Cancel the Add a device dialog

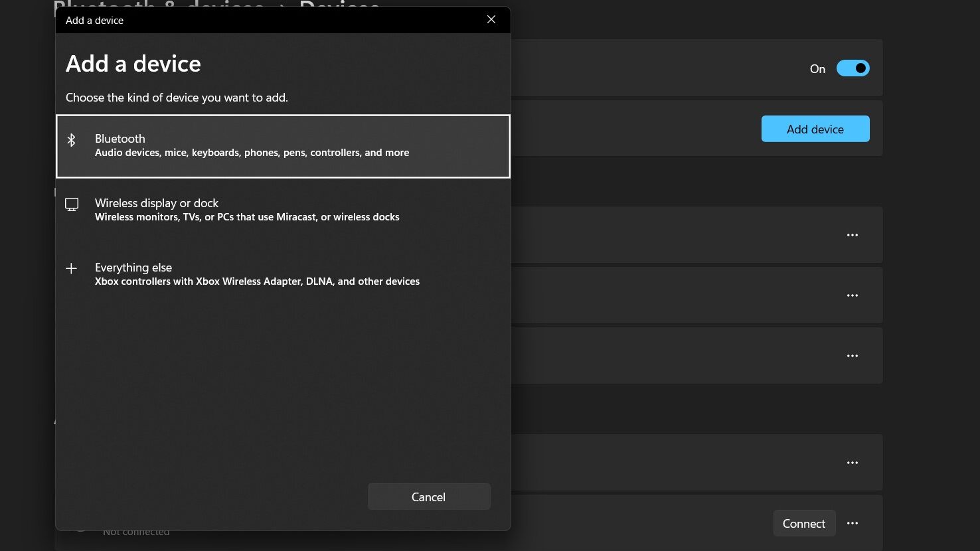coord(429,497)
